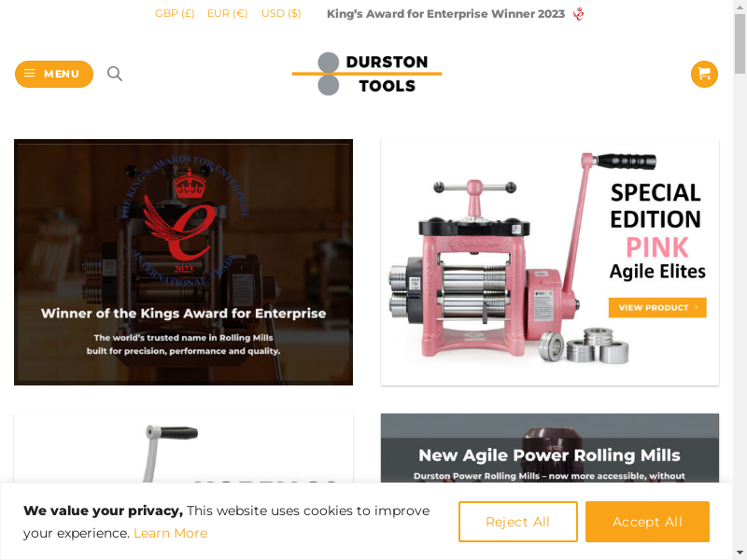Image resolution: width=747 pixels, height=560 pixels.
Task: Open the New Agile Power Rolling Mills banner
Action: click(x=550, y=449)
